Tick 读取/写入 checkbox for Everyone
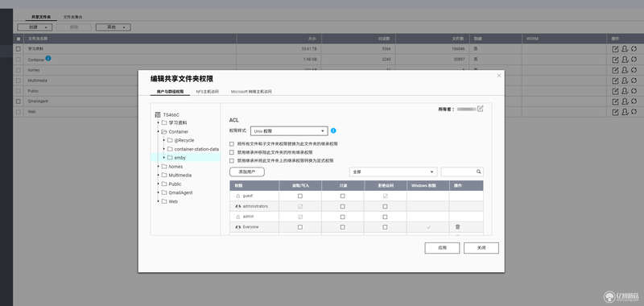This screenshot has width=644, height=306. 300,227
